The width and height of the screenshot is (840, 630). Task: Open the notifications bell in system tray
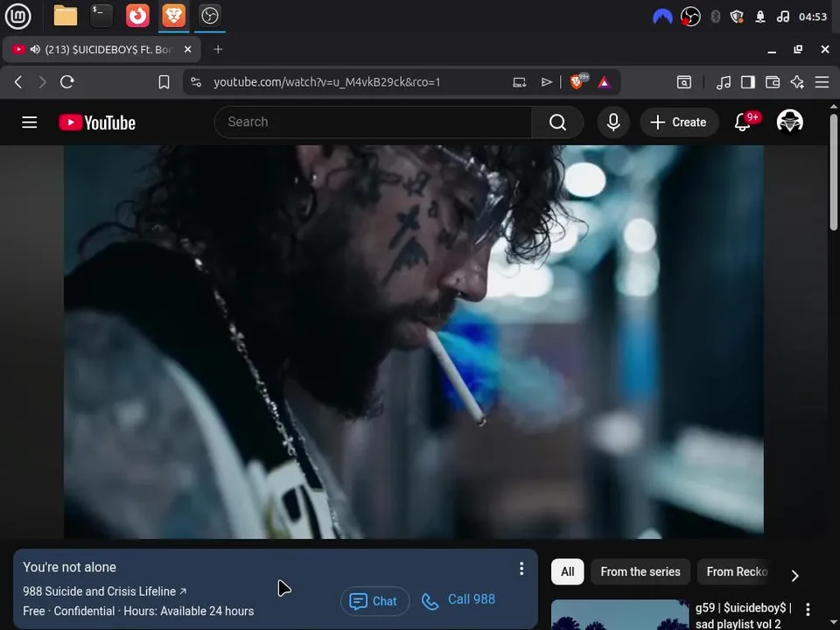[x=760, y=17]
